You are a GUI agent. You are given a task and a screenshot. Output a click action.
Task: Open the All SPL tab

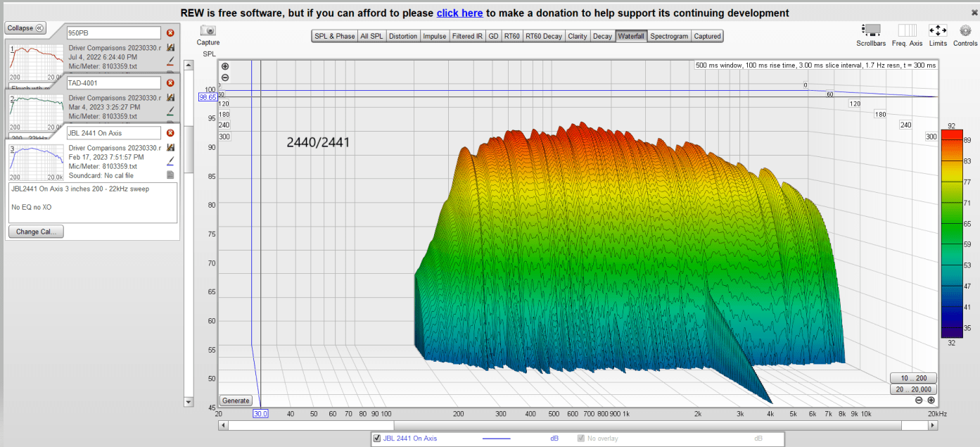click(x=371, y=36)
